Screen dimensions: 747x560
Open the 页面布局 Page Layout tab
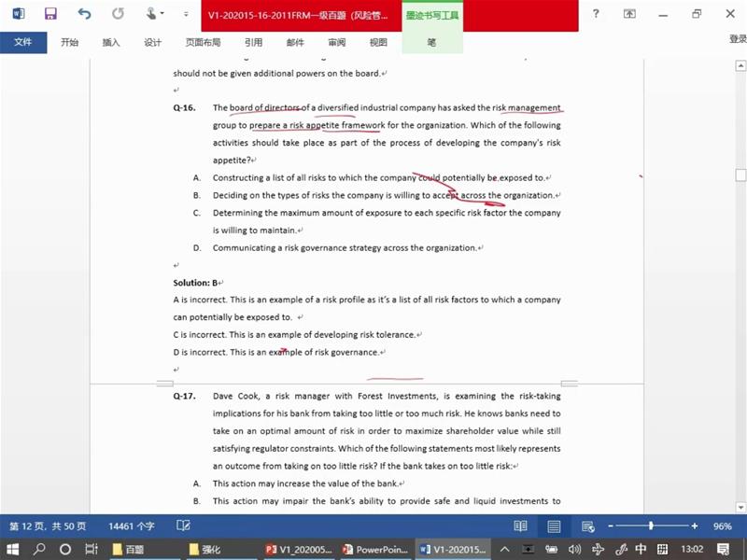point(203,42)
